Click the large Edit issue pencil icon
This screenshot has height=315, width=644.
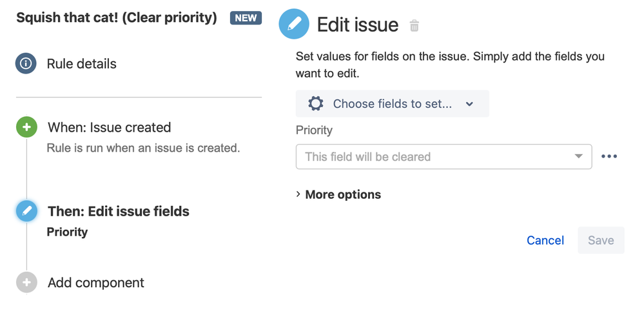(294, 25)
